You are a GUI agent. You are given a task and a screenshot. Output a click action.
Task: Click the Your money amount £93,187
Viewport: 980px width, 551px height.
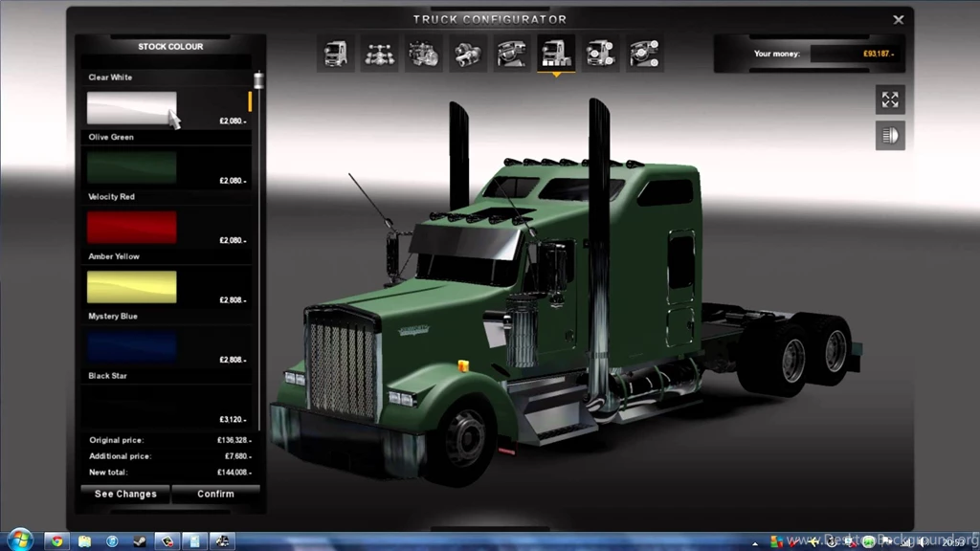point(879,54)
